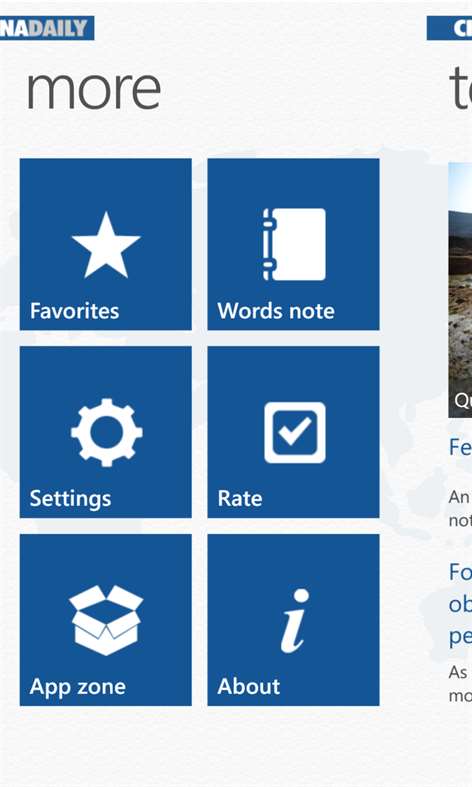Click the partial China Daily logo top right
This screenshot has height=787, width=472.
pyautogui.click(x=449, y=28)
